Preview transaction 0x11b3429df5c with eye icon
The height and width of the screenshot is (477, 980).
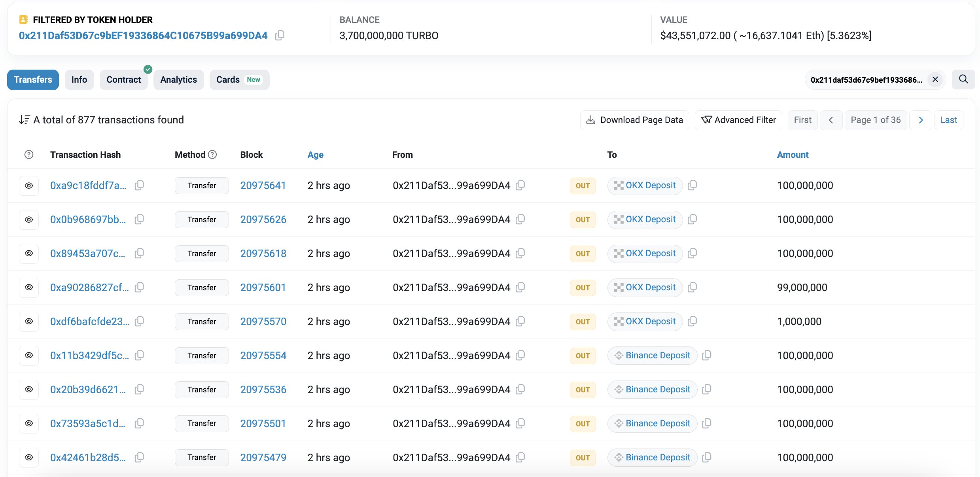click(29, 355)
